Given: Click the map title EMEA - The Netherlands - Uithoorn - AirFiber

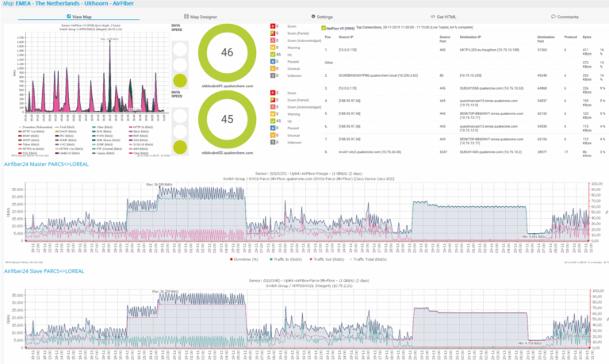Looking at the screenshot, I should [75, 3].
